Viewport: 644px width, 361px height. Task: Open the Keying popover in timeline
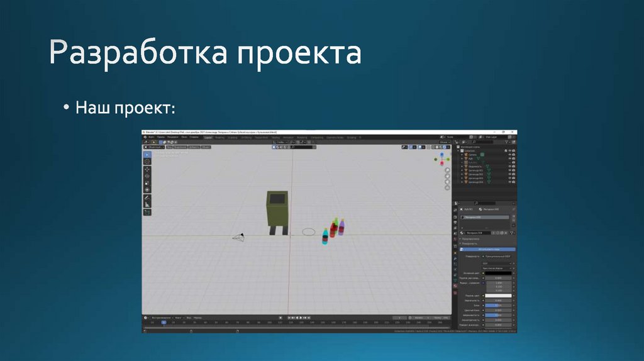click(x=179, y=318)
